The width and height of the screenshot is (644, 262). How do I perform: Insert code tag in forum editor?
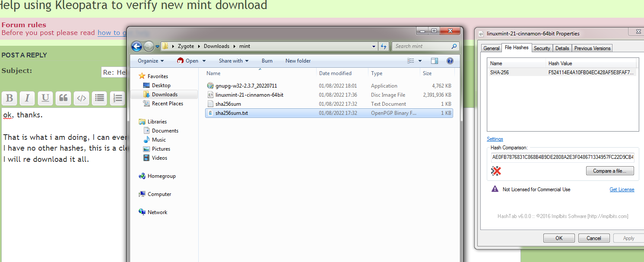[x=81, y=98]
